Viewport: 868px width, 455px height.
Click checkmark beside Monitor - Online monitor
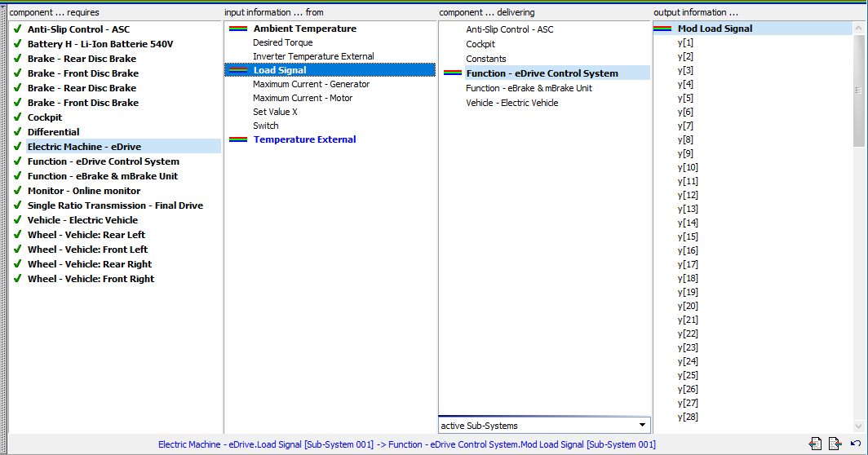17,191
